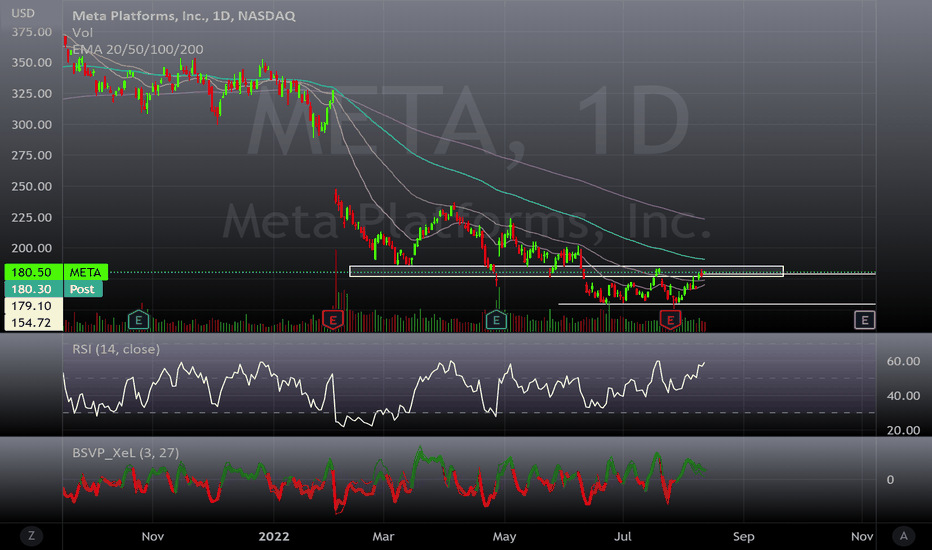Select the white rectangle support zone drawing
Image resolution: width=932 pixels, height=550 pixels.
pos(566,271)
